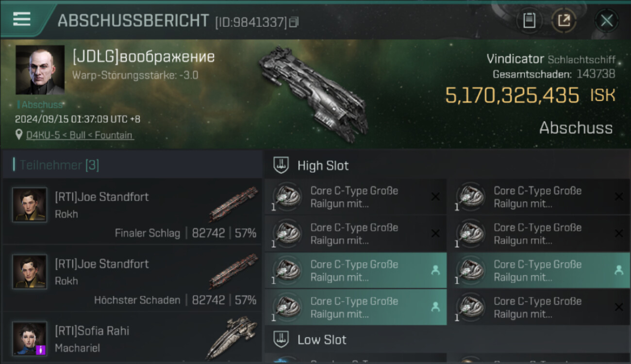View the victim pilot portrait
This screenshot has width=631, height=364.
point(40,70)
